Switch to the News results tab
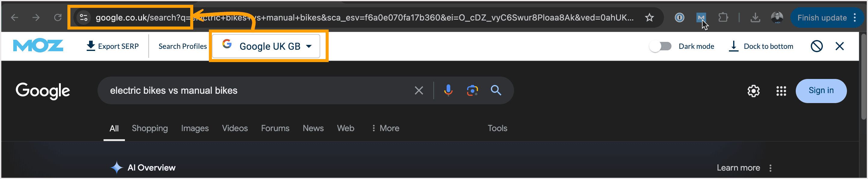868x179 pixels. (x=313, y=128)
